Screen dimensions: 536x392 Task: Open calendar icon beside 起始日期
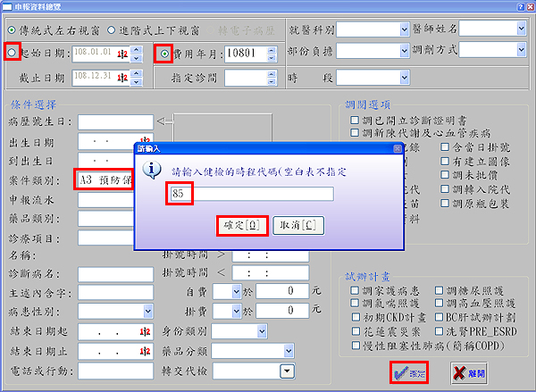click(122, 54)
